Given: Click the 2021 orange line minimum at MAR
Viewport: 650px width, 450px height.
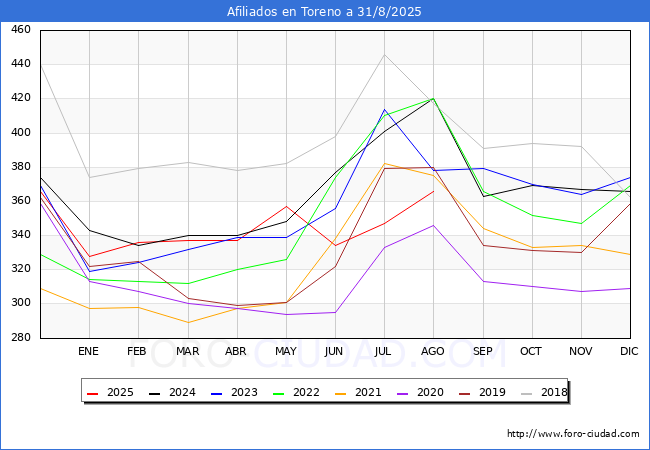Looking at the screenshot, I should [x=188, y=322].
